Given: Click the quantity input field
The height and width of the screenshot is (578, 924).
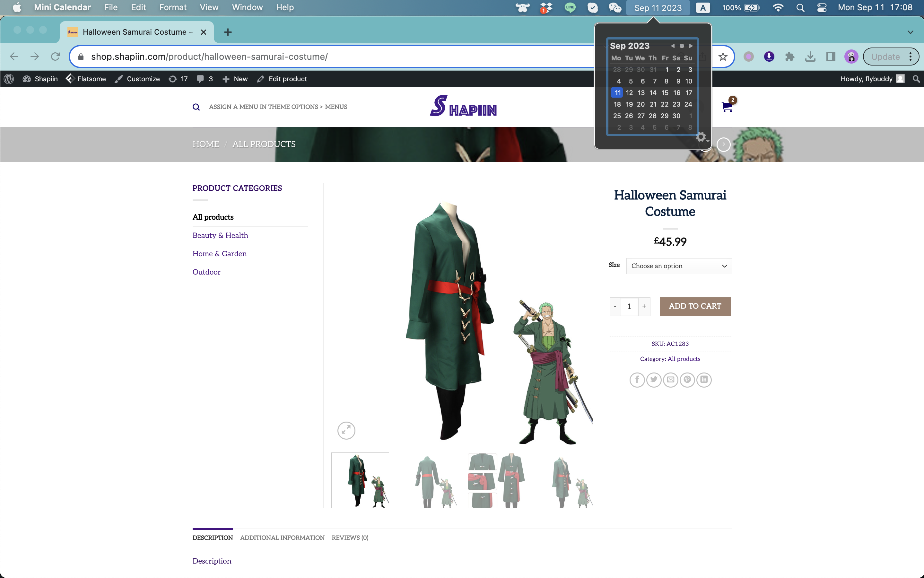Looking at the screenshot, I should (x=629, y=306).
